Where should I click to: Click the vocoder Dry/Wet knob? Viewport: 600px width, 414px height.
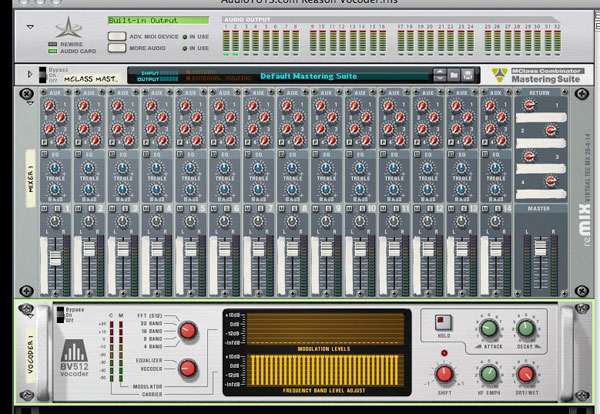[x=526, y=374]
